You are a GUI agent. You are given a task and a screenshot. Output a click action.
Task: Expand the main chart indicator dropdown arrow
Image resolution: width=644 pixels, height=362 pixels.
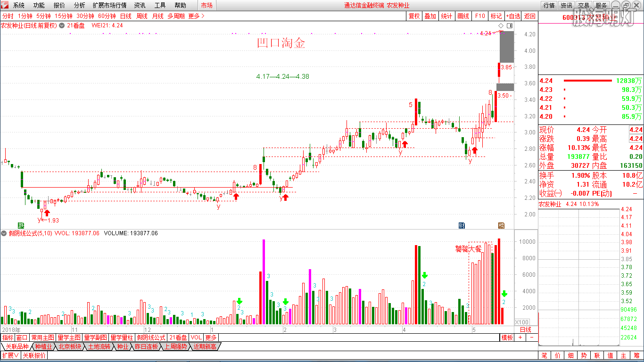[x=62, y=25]
